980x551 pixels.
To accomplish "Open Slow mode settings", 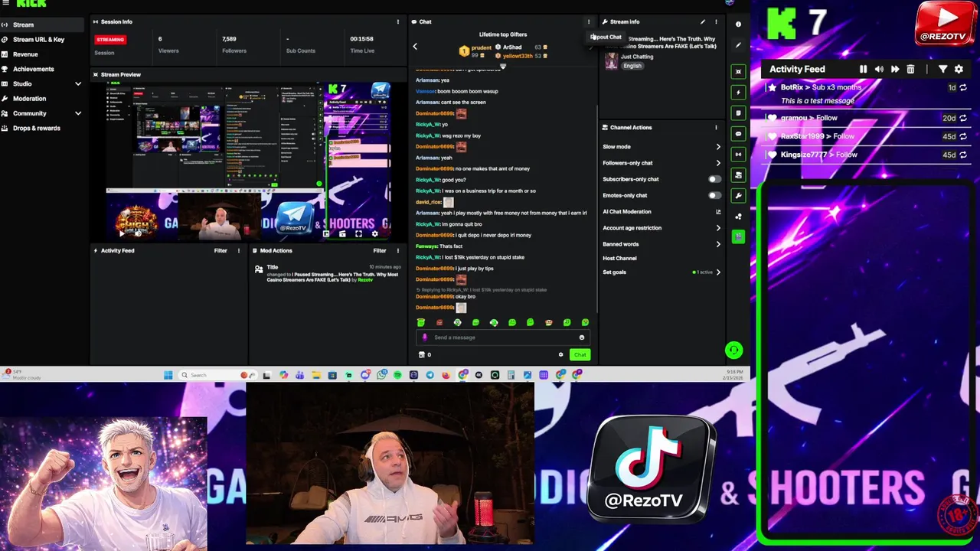I will coord(661,147).
